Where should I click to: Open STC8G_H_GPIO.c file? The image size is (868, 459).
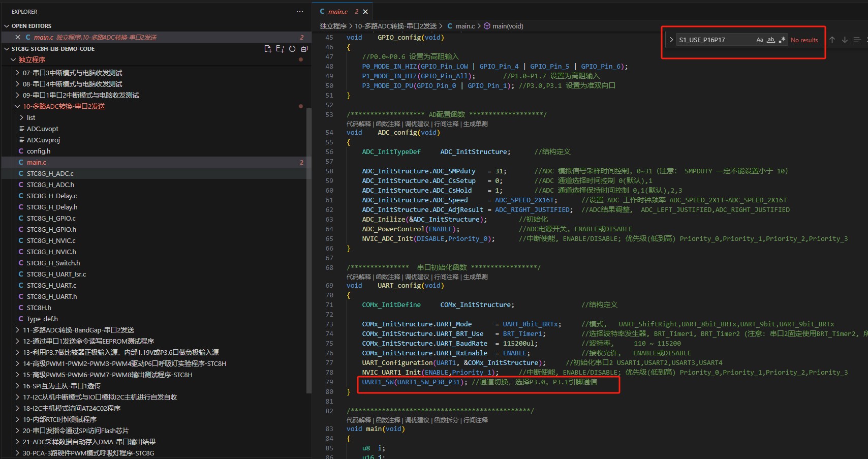click(x=51, y=218)
